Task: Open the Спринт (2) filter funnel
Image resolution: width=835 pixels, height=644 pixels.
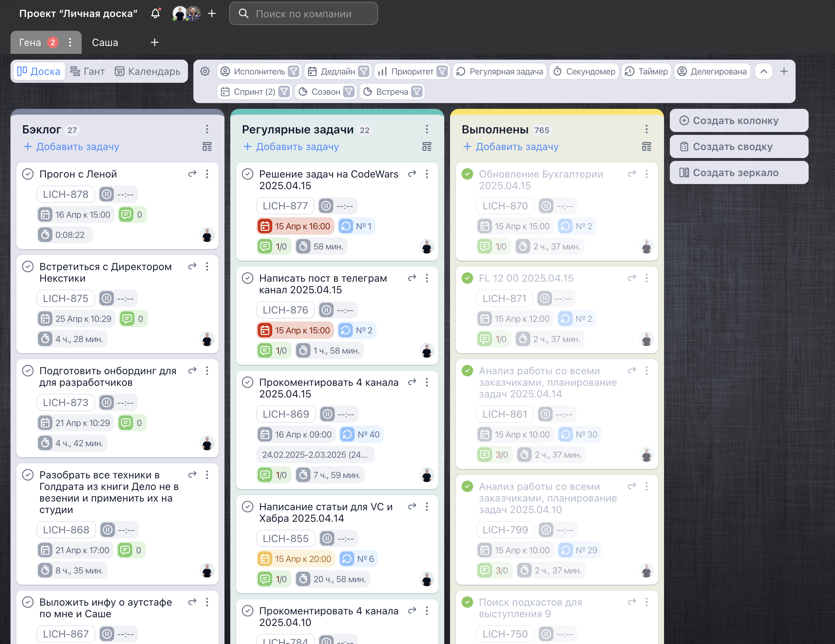Action: (284, 92)
